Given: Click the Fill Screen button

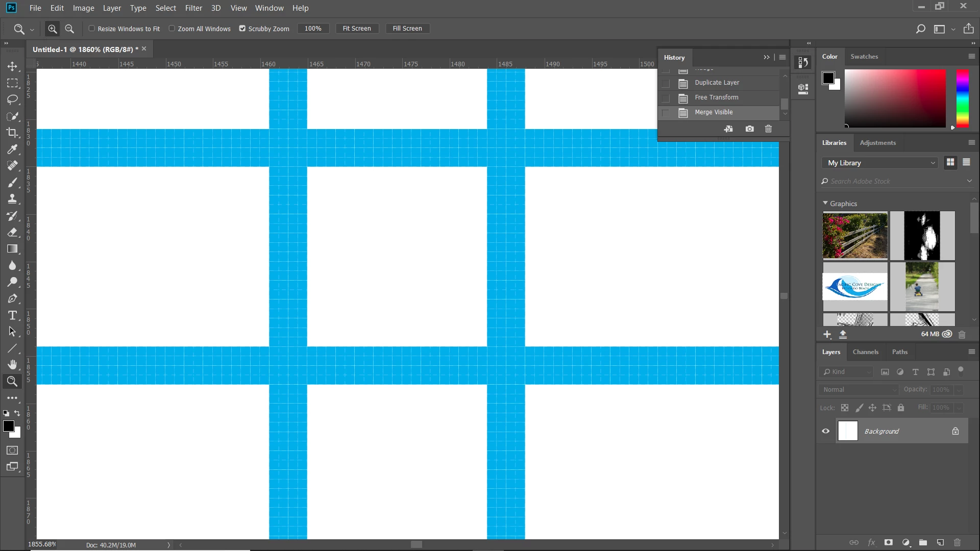Looking at the screenshot, I should pyautogui.click(x=407, y=29).
